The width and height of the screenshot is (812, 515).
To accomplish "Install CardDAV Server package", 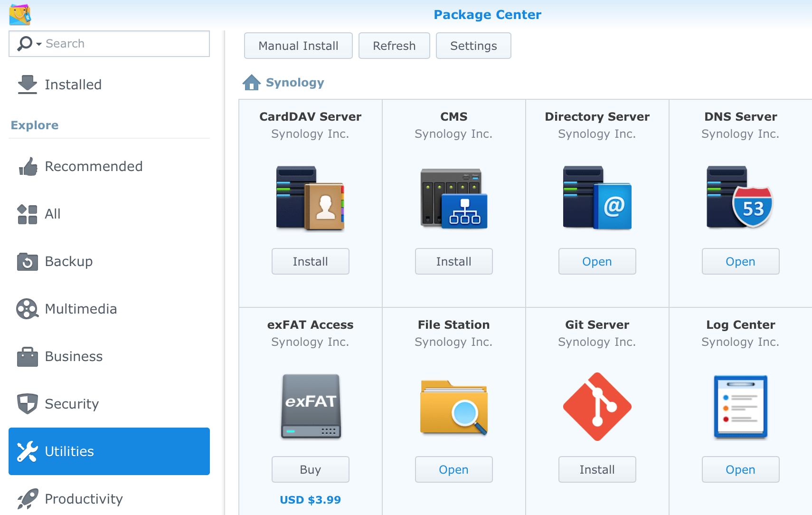I will 311,261.
